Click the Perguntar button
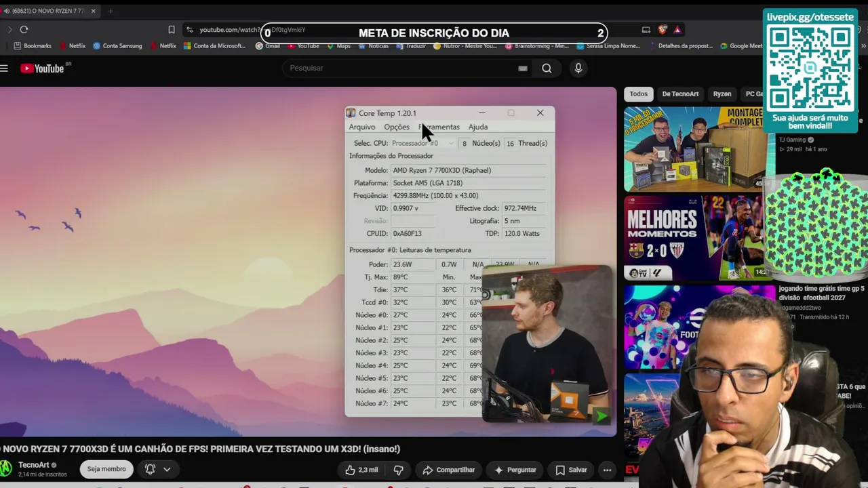The height and width of the screenshot is (488, 868). tap(515, 470)
